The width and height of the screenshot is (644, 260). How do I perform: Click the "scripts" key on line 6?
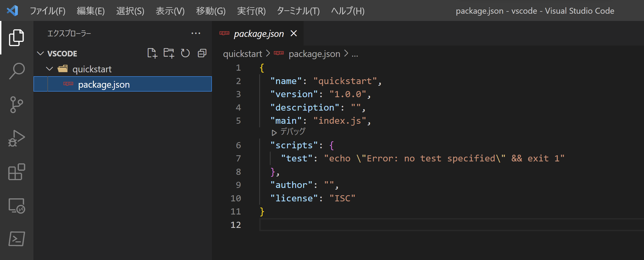point(294,145)
